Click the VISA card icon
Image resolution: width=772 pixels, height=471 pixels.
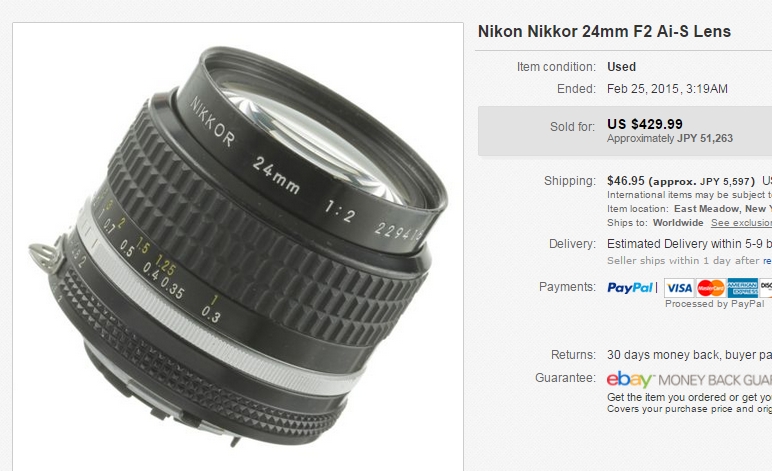click(679, 288)
